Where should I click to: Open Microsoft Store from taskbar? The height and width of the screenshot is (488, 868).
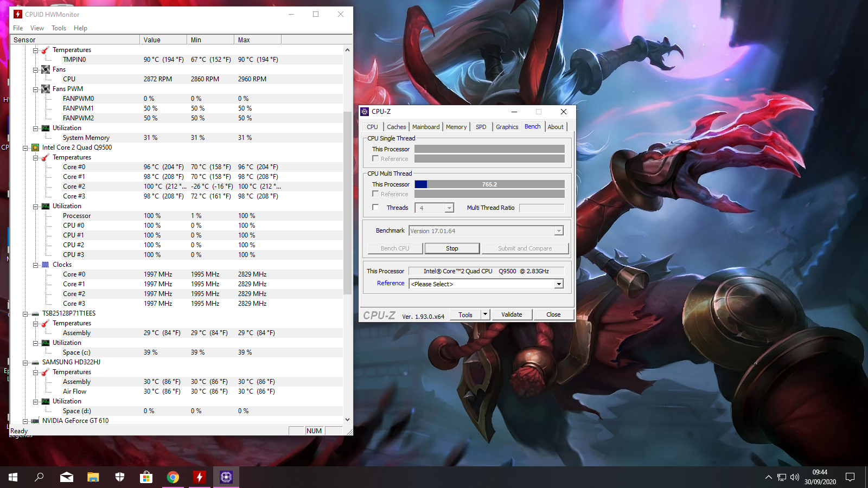tap(146, 477)
